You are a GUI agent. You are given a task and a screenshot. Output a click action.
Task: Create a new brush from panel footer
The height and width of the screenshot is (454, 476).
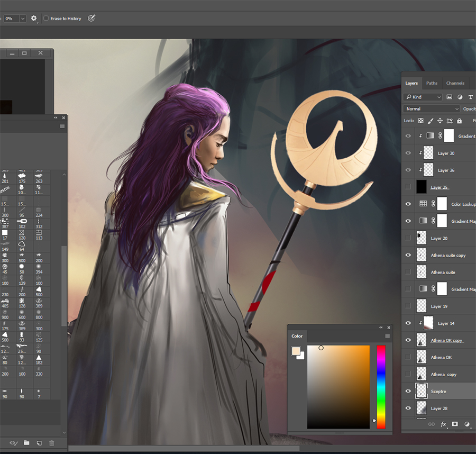[39, 443]
